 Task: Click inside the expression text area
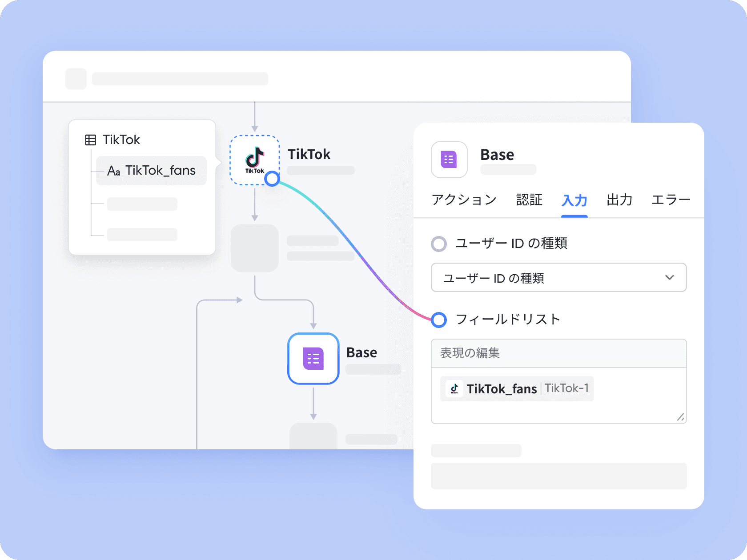558,396
